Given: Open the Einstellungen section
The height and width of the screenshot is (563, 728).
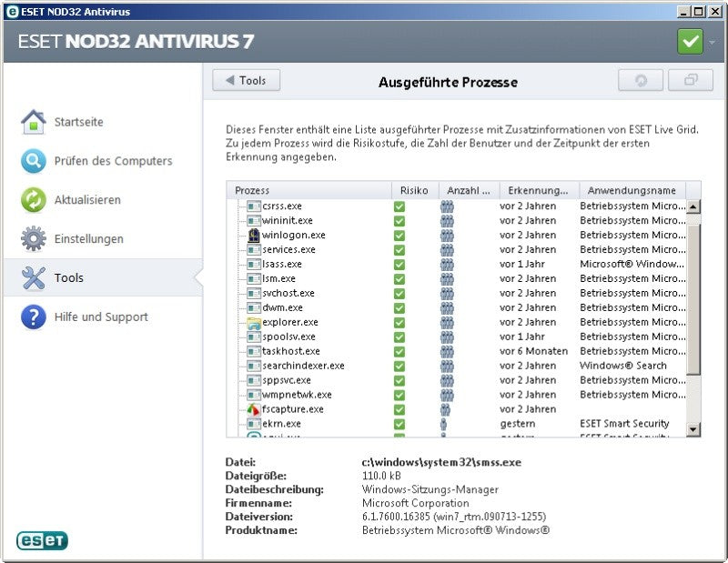Looking at the screenshot, I should pos(88,239).
